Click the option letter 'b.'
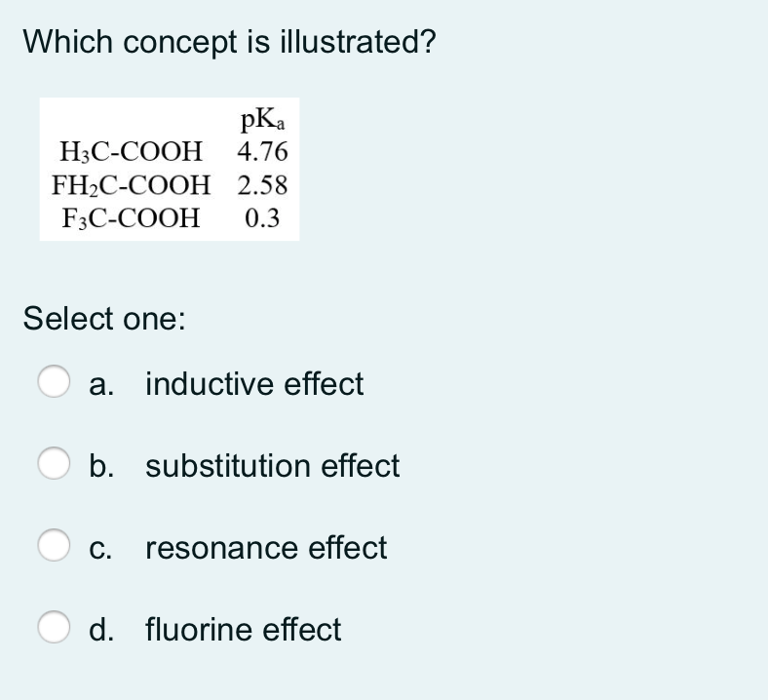Screen dimensions: 768x700 pyautogui.click(x=101, y=465)
